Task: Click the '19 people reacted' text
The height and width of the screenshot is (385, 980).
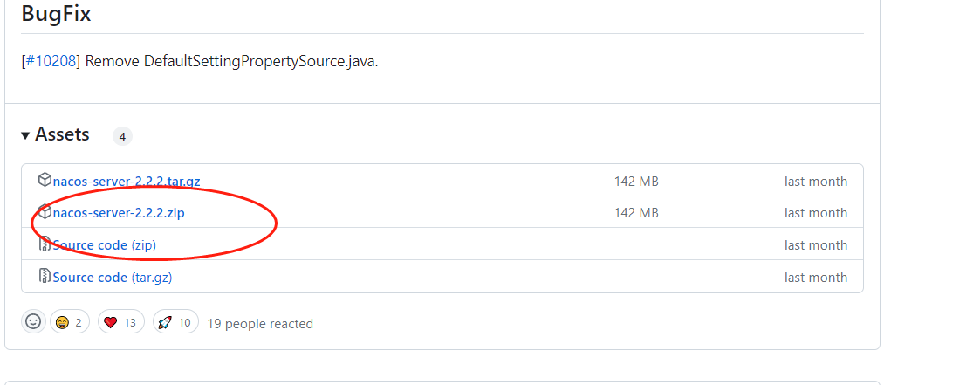Action: click(259, 324)
